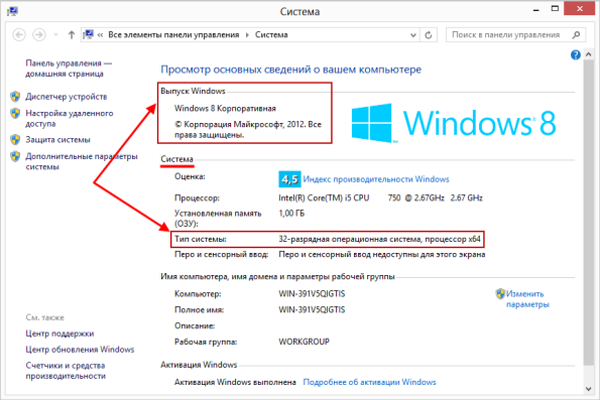The image size is (600, 400).
Task: Click the shield icon next to Изменить параметры
Action: coord(500,295)
